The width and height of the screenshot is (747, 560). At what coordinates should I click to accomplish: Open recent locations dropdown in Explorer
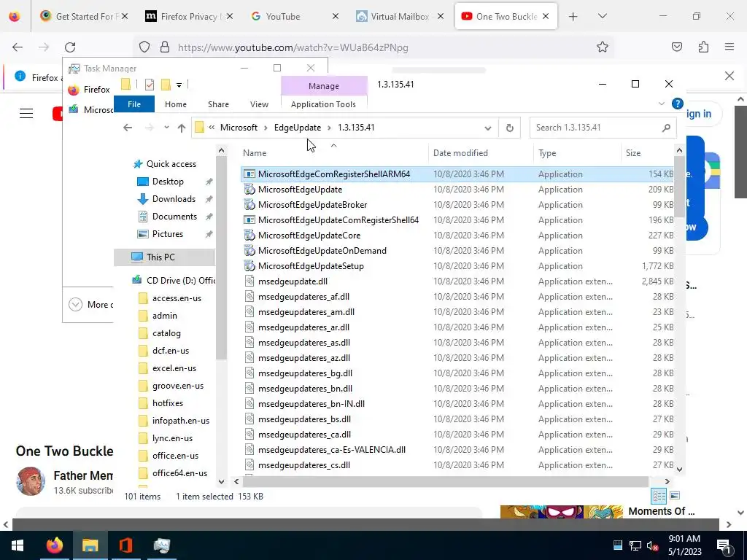coord(166,128)
